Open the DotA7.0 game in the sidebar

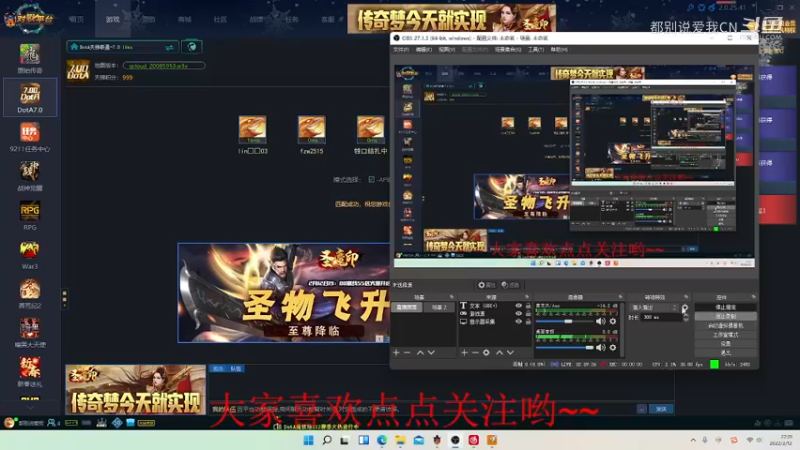pos(30,97)
